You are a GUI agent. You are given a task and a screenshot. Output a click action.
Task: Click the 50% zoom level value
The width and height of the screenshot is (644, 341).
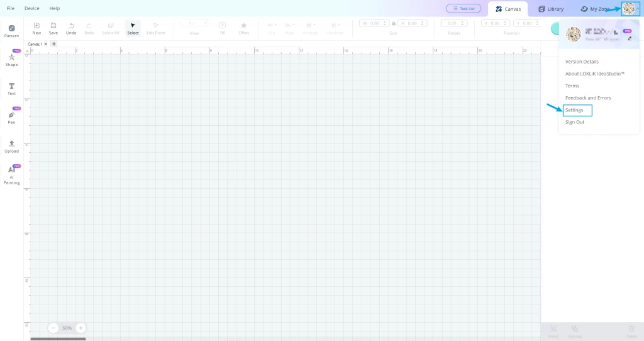point(67,328)
